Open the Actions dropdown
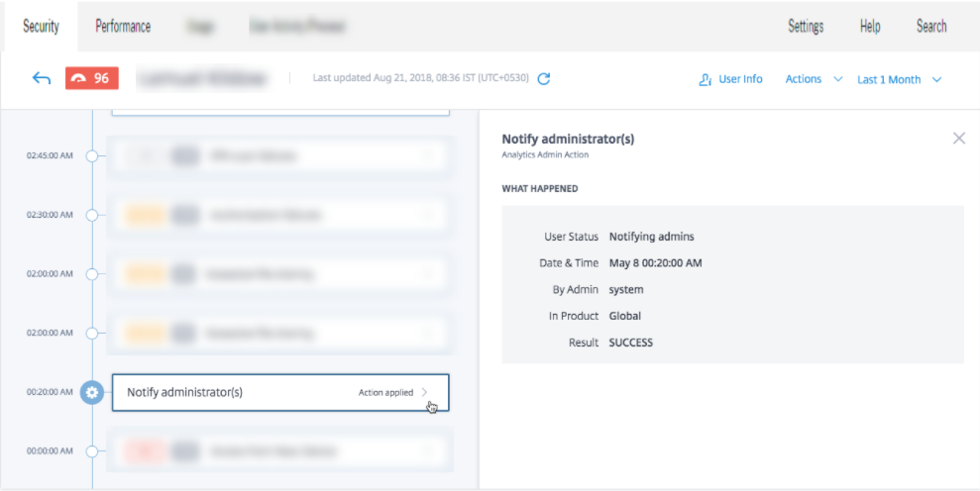The height and width of the screenshot is (491, 980). (x=814, y=79)
